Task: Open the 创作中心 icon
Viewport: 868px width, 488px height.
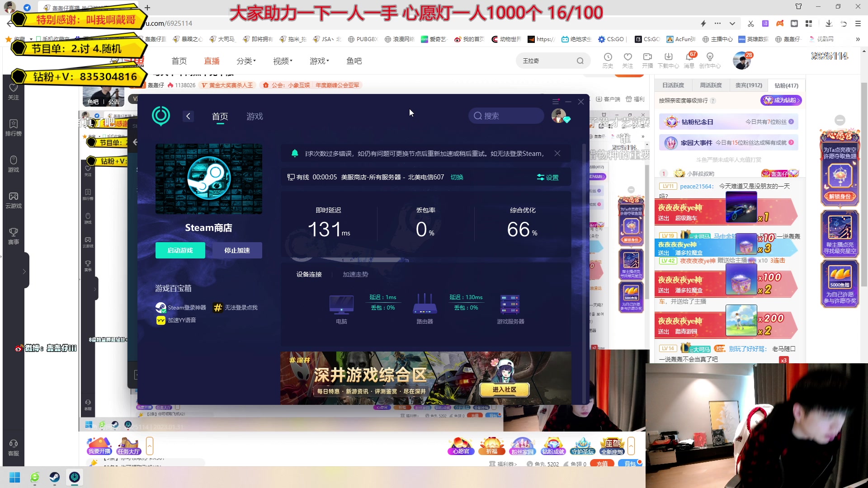Action: pyautogui.click(x=710, y=61)
